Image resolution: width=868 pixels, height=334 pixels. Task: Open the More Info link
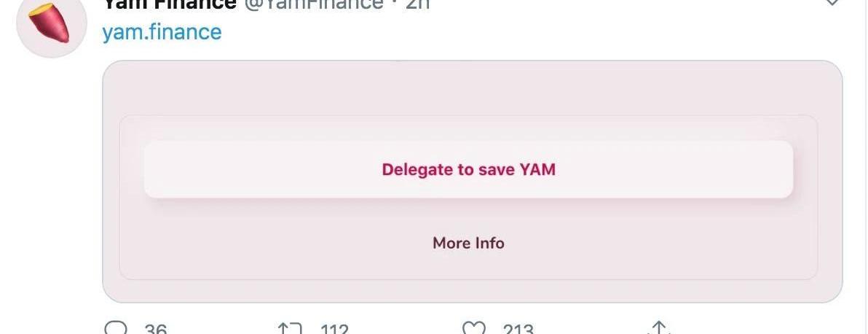click(x=468, y=243)
